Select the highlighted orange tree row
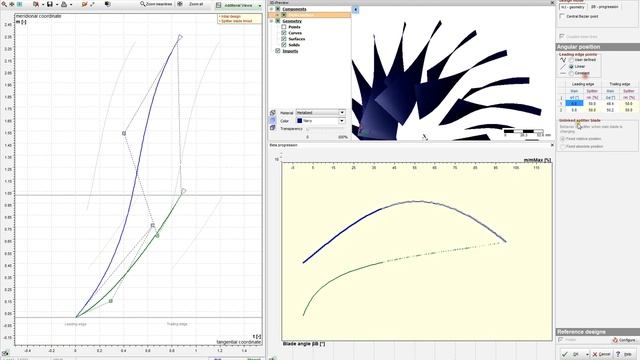 coord(309,15)
